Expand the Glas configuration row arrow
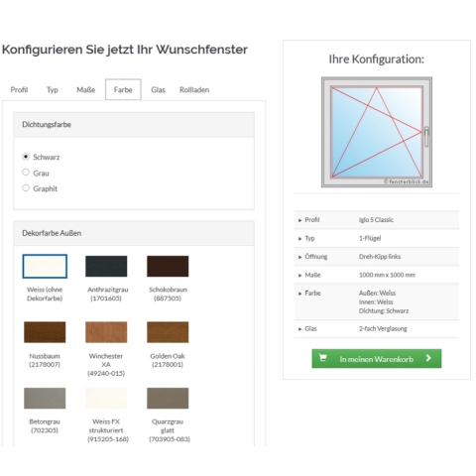The height and width of the screenshot is (476, 476). (300, 329)
